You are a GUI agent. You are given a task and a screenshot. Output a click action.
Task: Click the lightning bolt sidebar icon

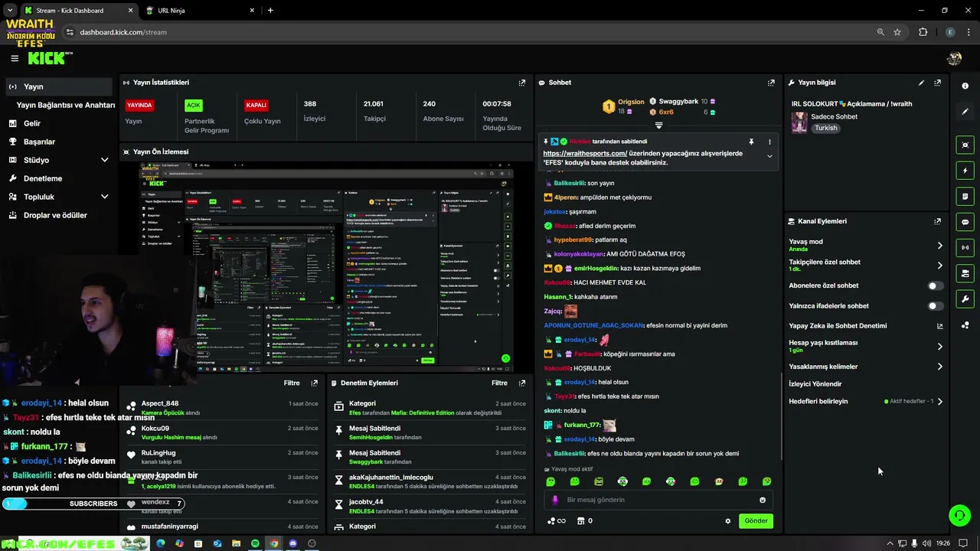(x=965, y=171)
